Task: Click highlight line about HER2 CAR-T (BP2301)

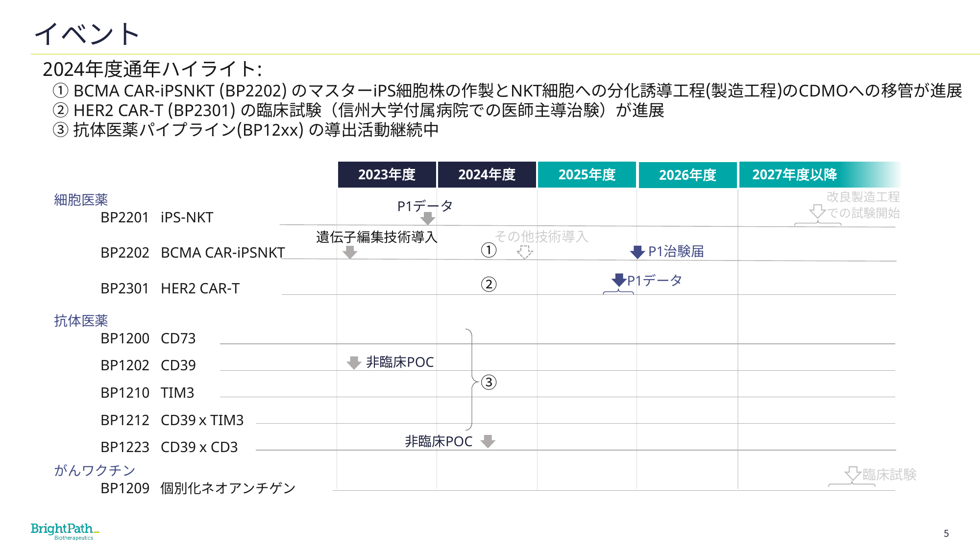Action: [358, 110]
